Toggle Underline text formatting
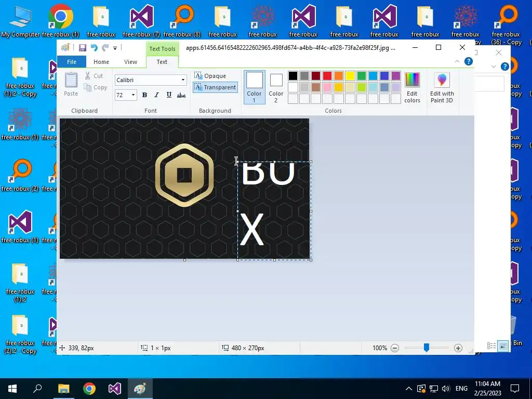The width and height of the screenshot is (532, 399). [169, 95]
